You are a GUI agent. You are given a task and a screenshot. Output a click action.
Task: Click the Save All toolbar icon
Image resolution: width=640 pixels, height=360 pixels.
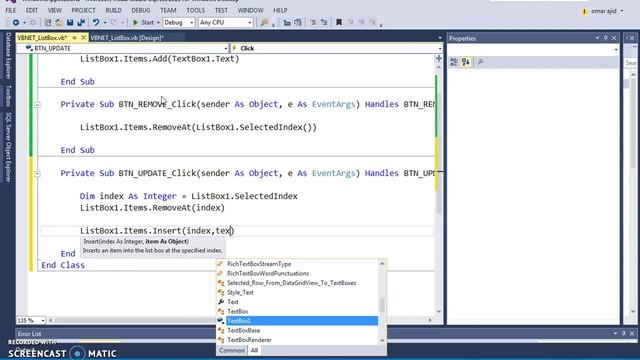[81, 22]
